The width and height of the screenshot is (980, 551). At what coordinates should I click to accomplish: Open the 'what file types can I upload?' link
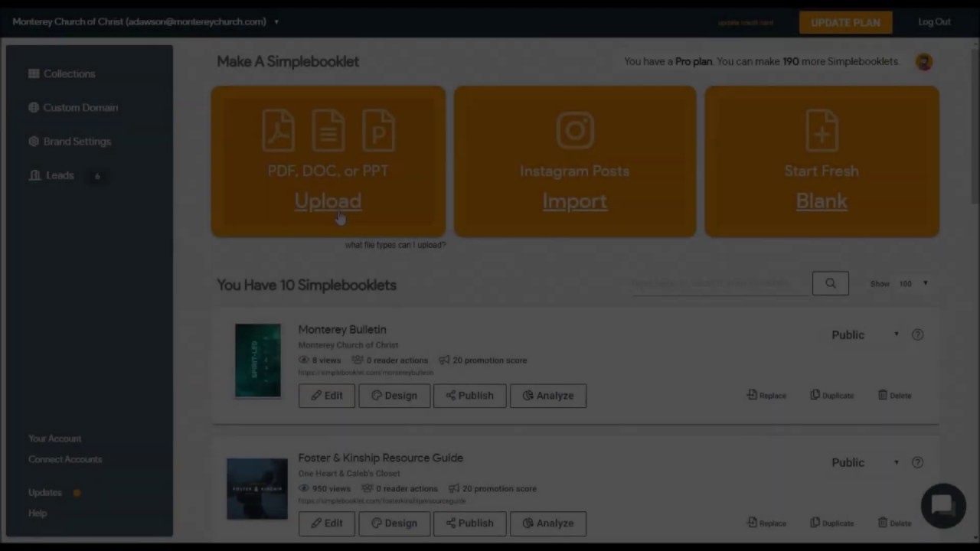[x=395, y=245]
